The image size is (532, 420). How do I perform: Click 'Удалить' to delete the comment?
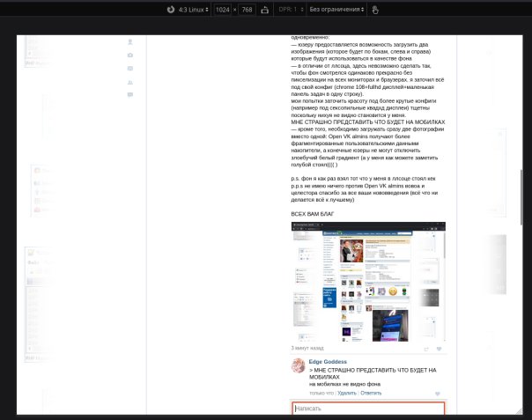[347, 393]
